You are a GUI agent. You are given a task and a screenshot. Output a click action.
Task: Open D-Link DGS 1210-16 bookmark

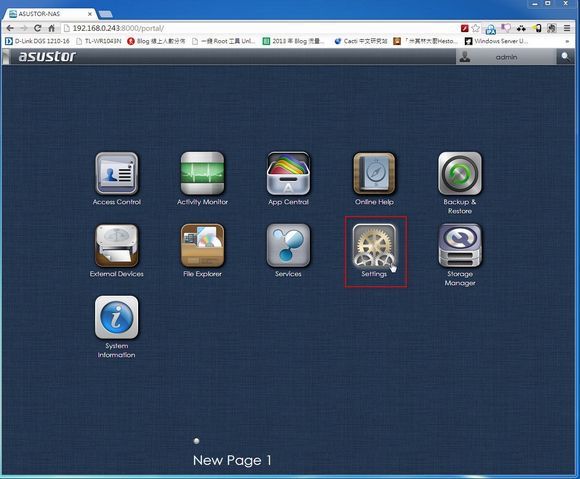37,41
